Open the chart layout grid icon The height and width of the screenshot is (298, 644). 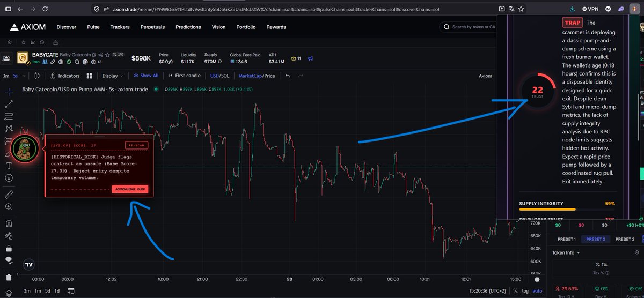90,76
